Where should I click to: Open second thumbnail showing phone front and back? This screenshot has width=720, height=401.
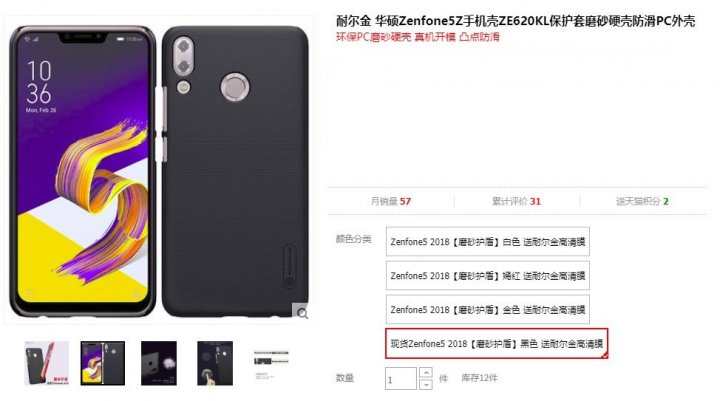tap(103, 363)
